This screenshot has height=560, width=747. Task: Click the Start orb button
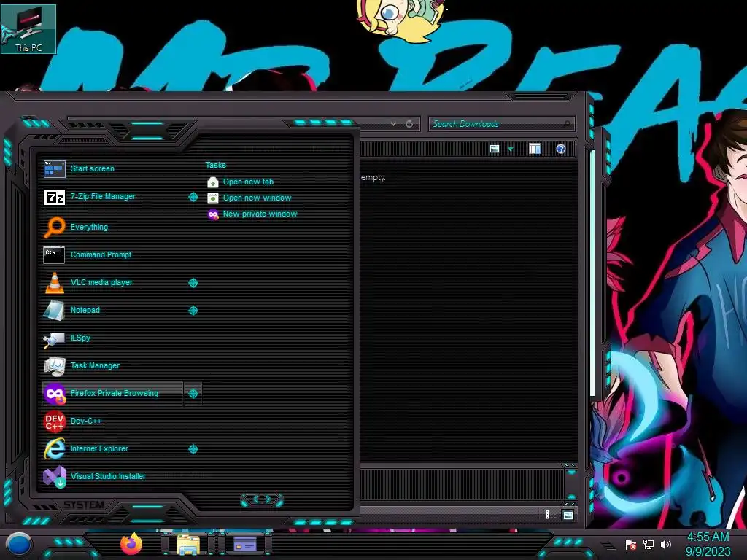click(19, 545)
